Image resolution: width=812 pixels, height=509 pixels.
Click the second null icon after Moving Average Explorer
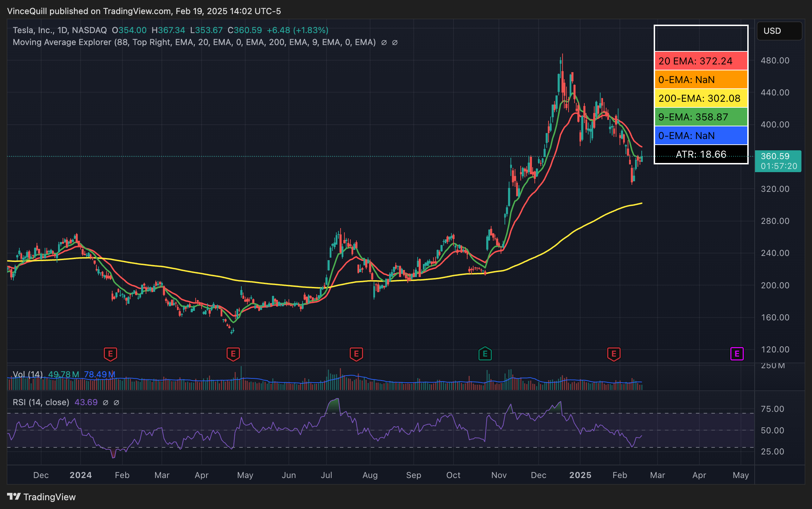[x=395, y=43]
